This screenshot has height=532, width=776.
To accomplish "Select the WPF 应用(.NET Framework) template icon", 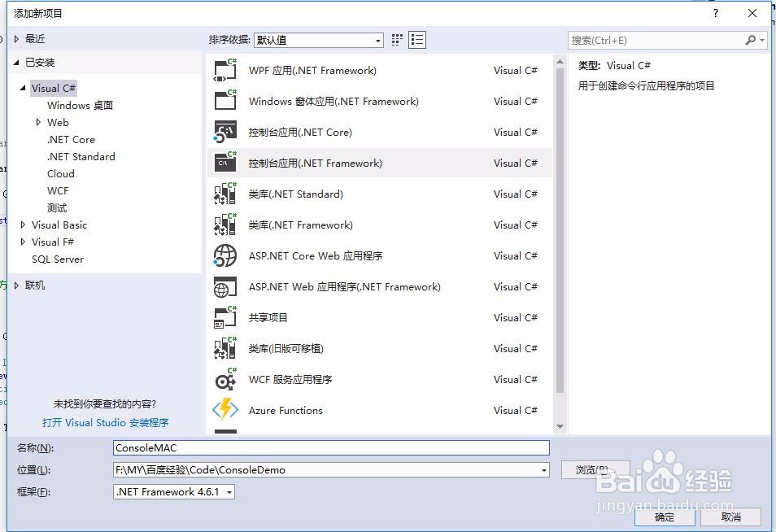I will [x=225, y=70].
